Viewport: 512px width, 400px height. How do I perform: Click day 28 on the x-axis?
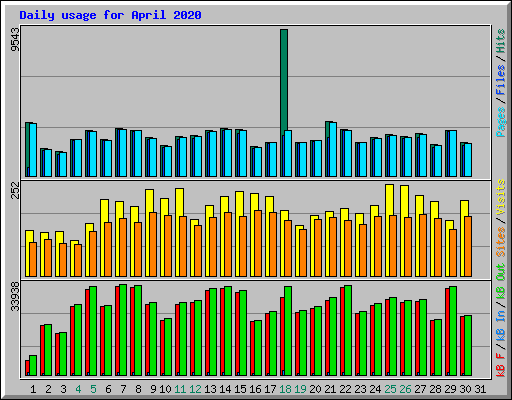coord(435,389)
